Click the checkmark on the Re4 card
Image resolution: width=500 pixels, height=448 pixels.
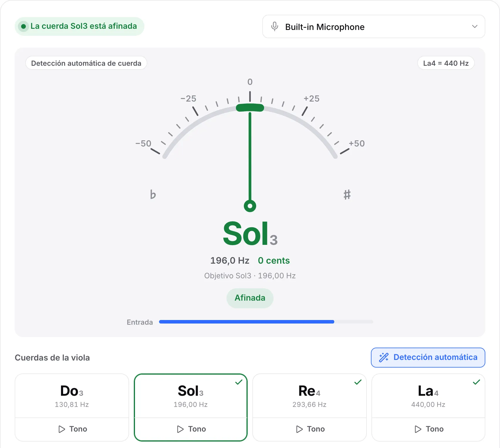[x=358, y=382]
